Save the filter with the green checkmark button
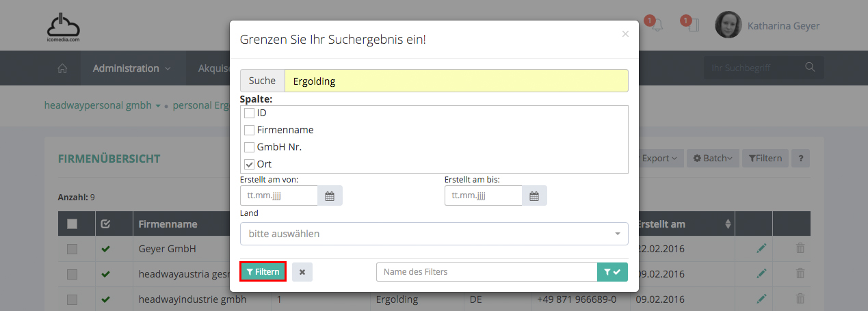Viewport: 868px width, 311px height. pos(612,272)
